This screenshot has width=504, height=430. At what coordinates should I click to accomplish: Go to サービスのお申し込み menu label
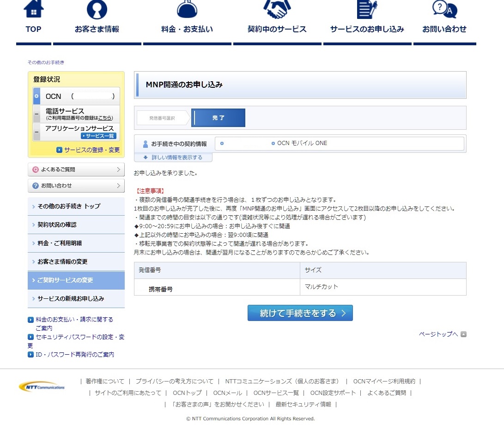(367, 29)
